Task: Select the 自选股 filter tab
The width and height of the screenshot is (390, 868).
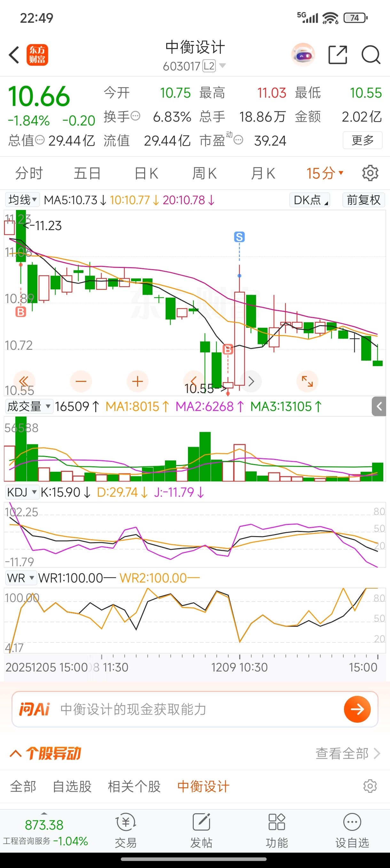Action: 72,786
